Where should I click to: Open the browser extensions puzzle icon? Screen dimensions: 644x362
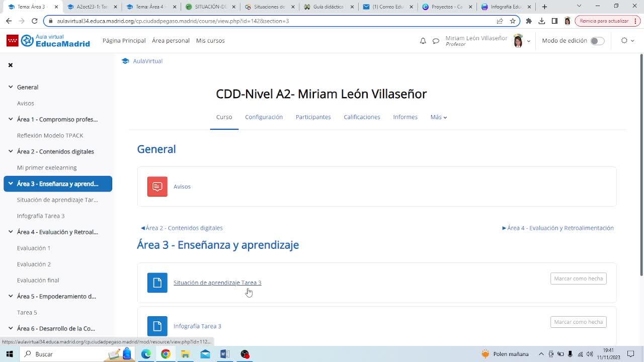pos(529,21)
